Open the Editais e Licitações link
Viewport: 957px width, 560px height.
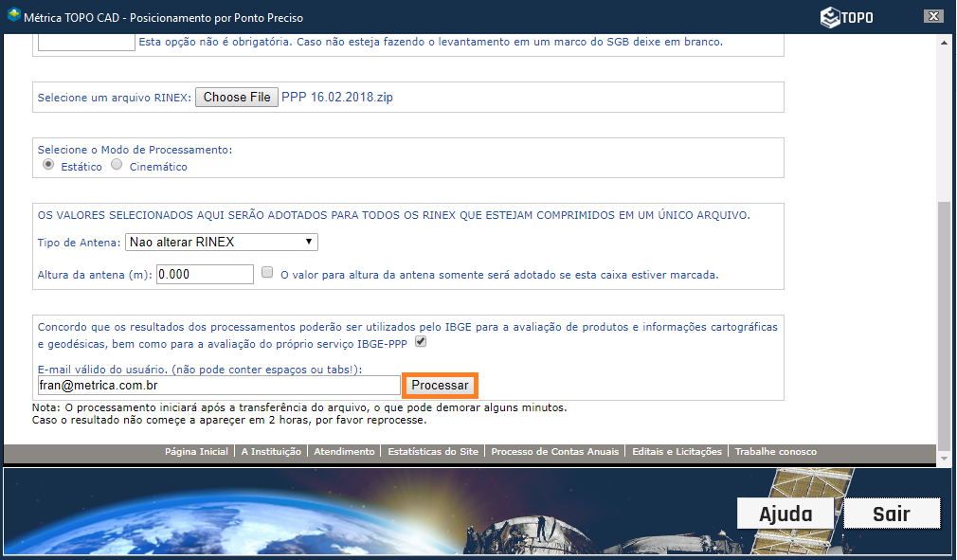coord(677,451)
